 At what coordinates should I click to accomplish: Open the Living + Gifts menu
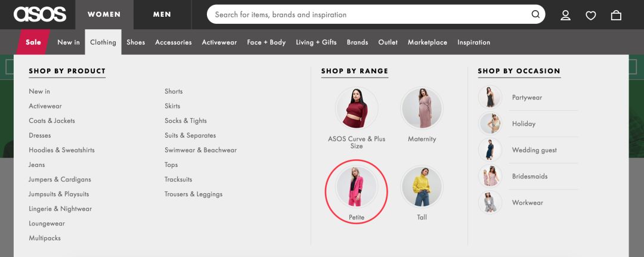coord(316,42)
